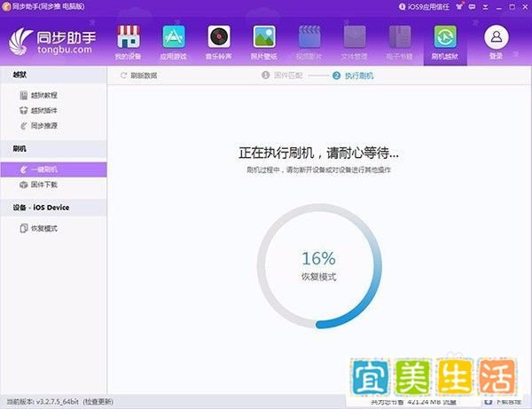Click the 恢复模式 label under 16%
The height and width of the screenshot is (409, 532).
pos(319,277)
